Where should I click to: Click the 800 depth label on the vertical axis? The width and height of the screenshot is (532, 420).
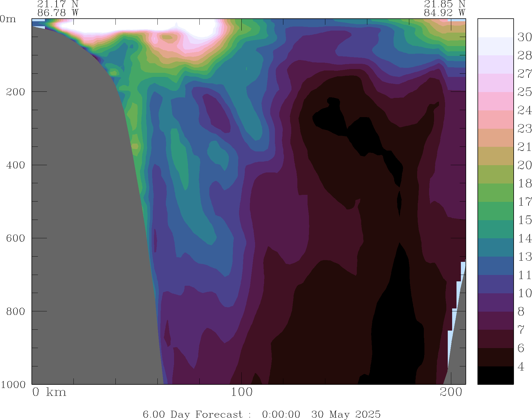(x=16, y=311)
